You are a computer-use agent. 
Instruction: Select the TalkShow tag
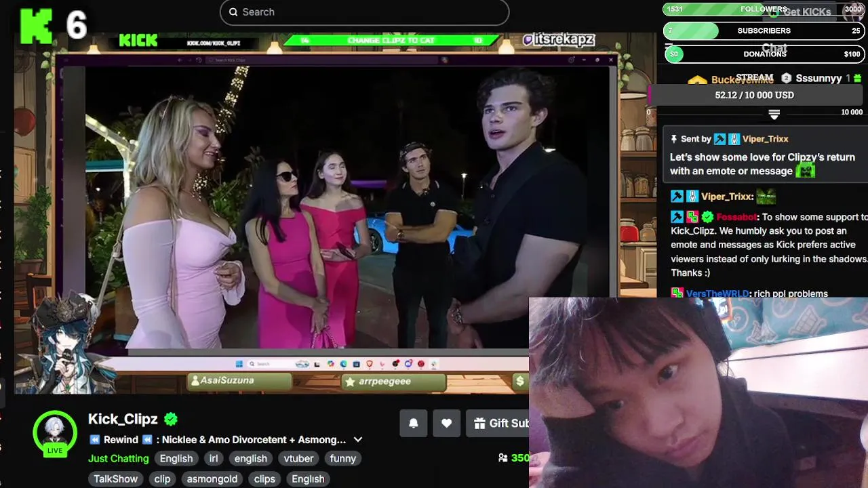[116, 479]
